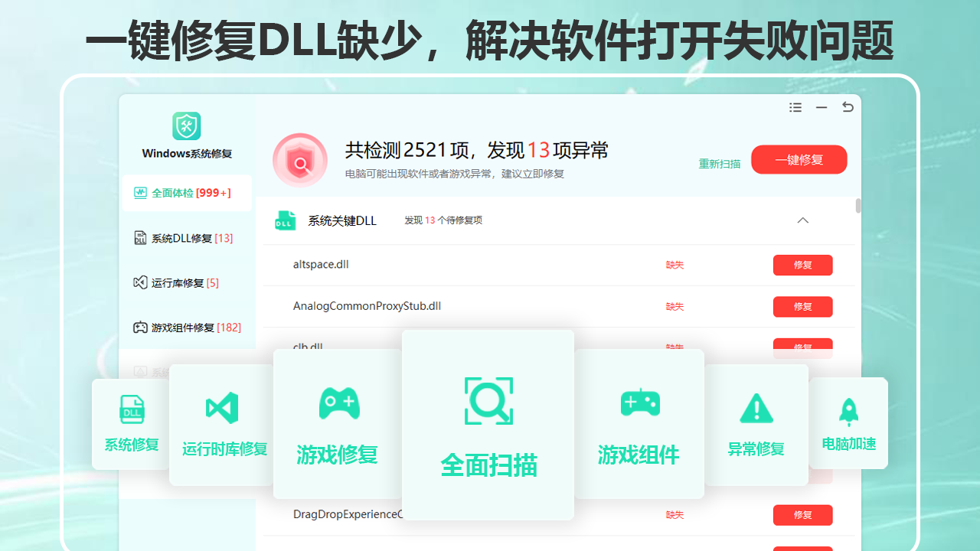Click the 异常修复 warning triangle icon
Screen dimensions: 980x551
[x=756, y=409]
